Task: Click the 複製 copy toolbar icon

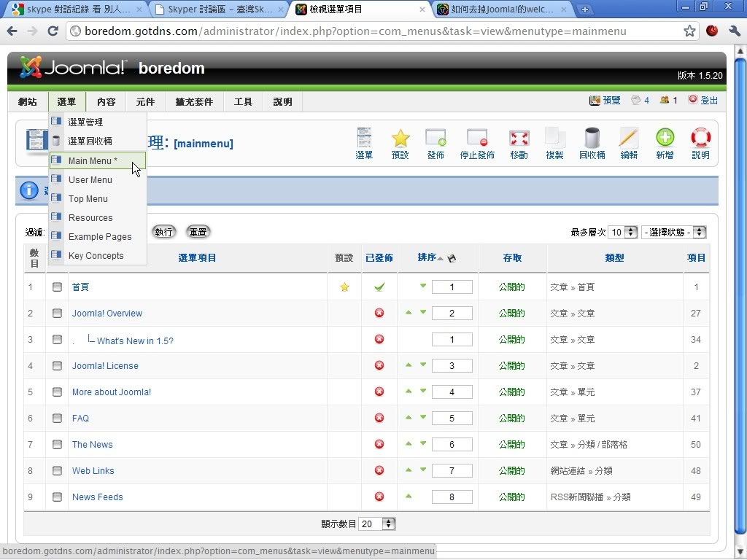Action: click(x=554, y=144)
